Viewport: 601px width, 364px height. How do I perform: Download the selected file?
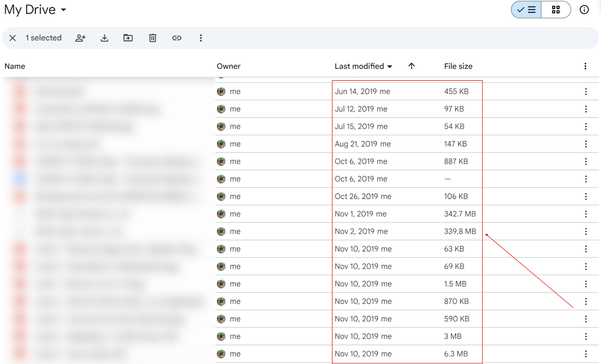(x=104, y=38)
